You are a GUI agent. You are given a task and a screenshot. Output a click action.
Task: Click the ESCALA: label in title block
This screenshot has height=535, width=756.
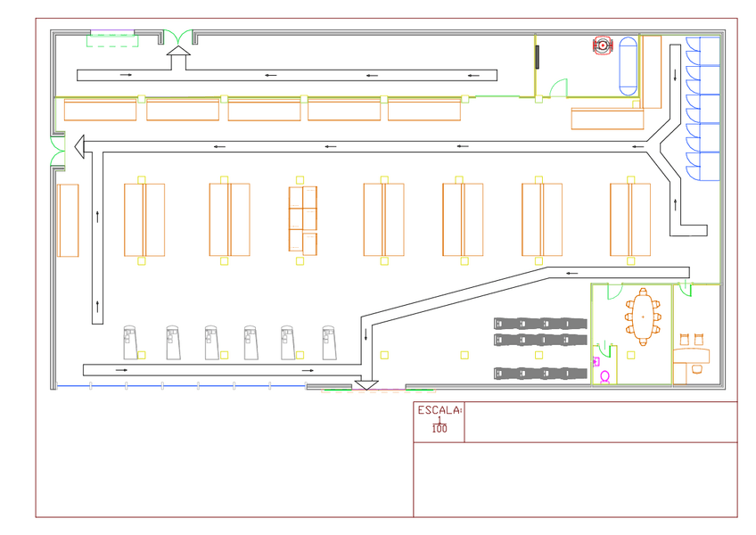pyautogui.click(x=440, y=410)
